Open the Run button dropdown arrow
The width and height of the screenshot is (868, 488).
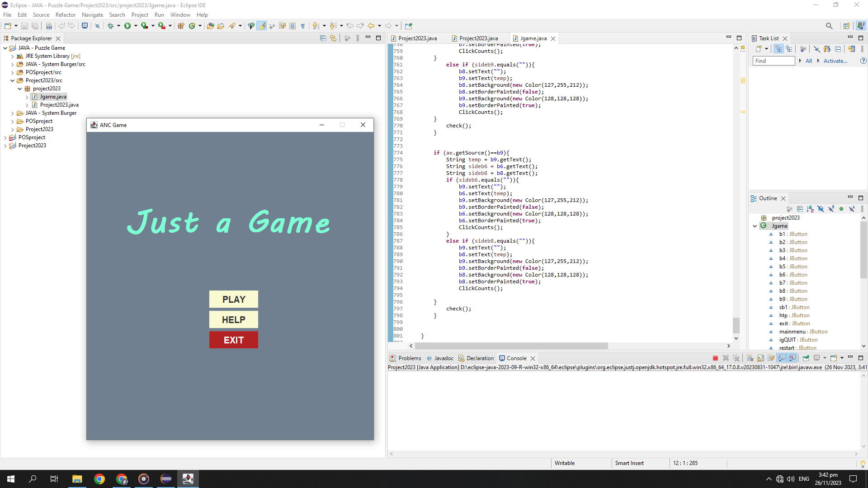(136, 26)
